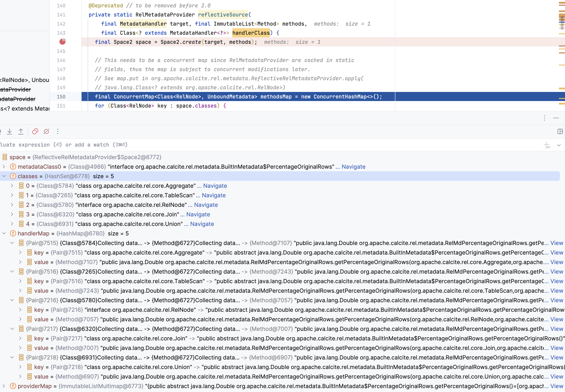Open debugger toolbar more-actions dots
This screenshot has width=565, height=392.
58,132
